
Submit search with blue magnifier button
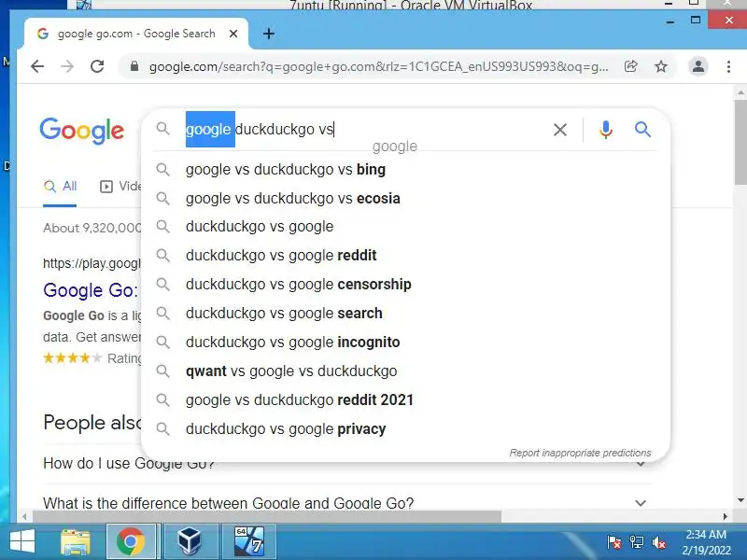pyautogui.click(x=642, y=129)
